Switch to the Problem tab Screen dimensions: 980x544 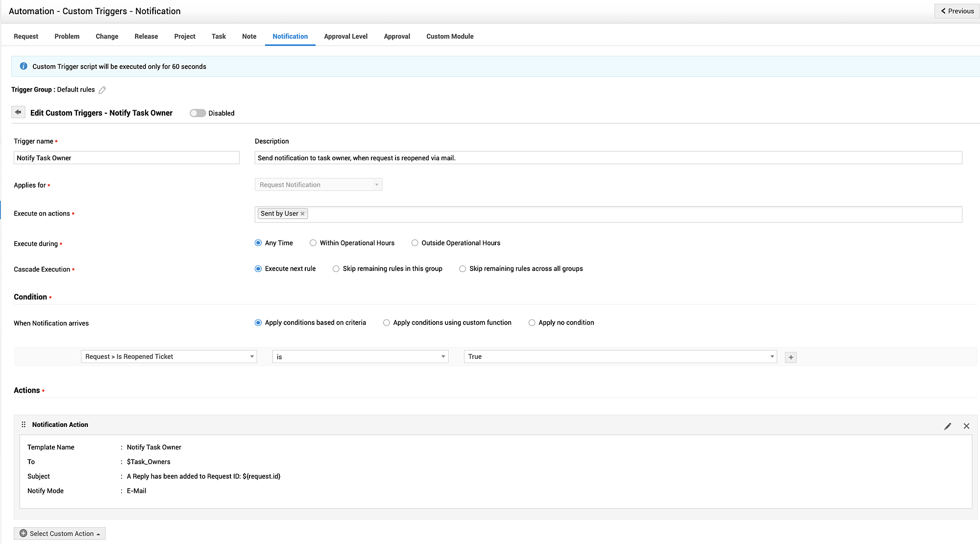(67, 36)
